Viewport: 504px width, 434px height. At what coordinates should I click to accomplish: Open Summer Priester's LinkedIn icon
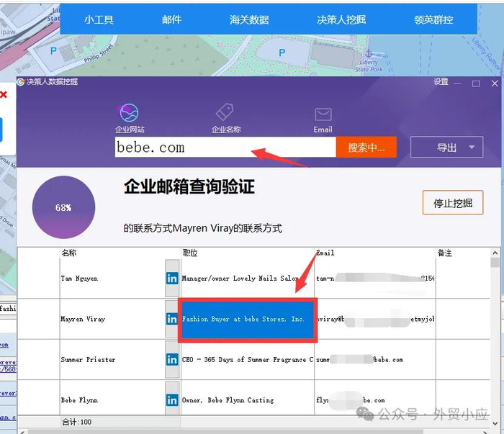(172, 359)
